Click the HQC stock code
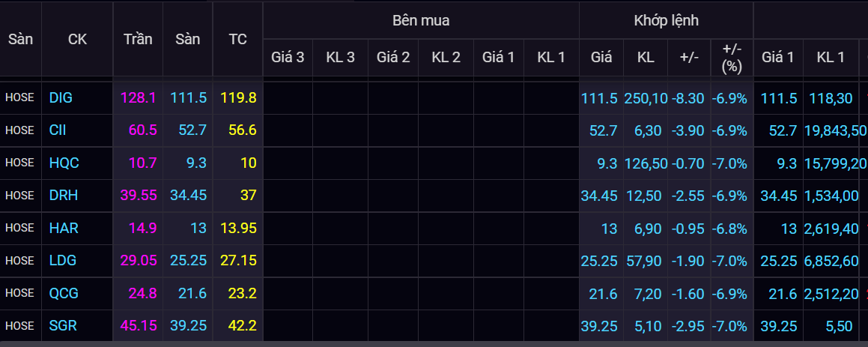The height and width of the screenshot is (347, 868). point(64,163)
